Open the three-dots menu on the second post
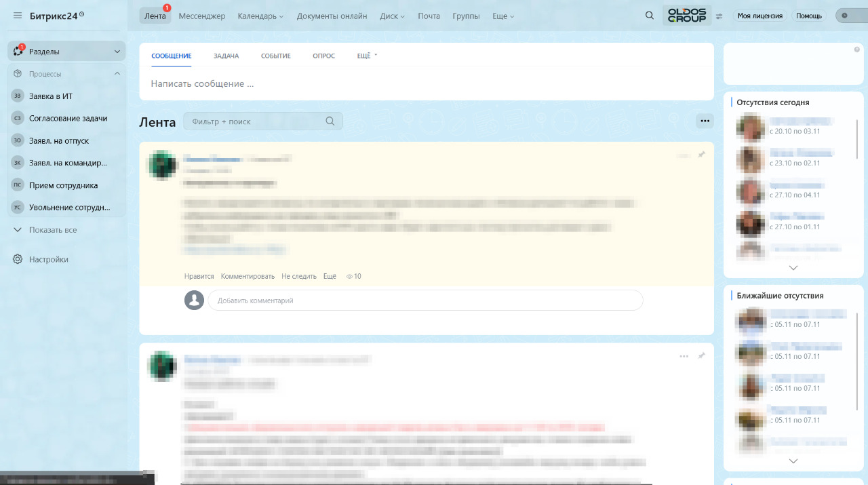Screen dimensions: 868x485 684,356
